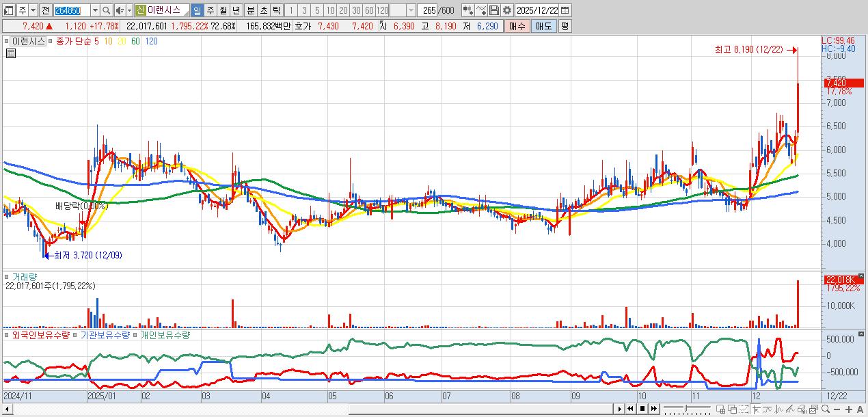
Task: Toggle the square before 종가 단순 label
Action: click(51, 41)
